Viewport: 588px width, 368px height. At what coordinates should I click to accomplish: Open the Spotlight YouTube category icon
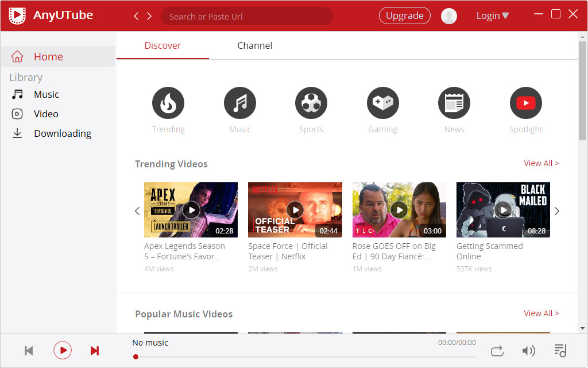[526, 102]
